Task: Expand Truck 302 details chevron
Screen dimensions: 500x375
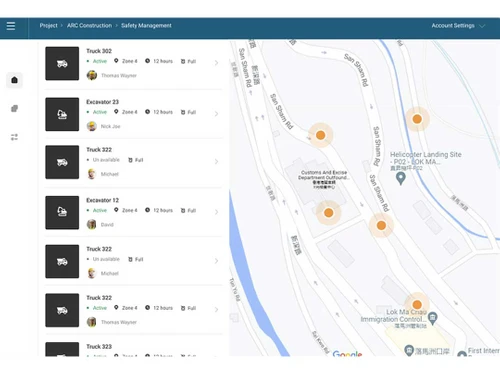Action: pyautogui.click(x=216, y=63)
